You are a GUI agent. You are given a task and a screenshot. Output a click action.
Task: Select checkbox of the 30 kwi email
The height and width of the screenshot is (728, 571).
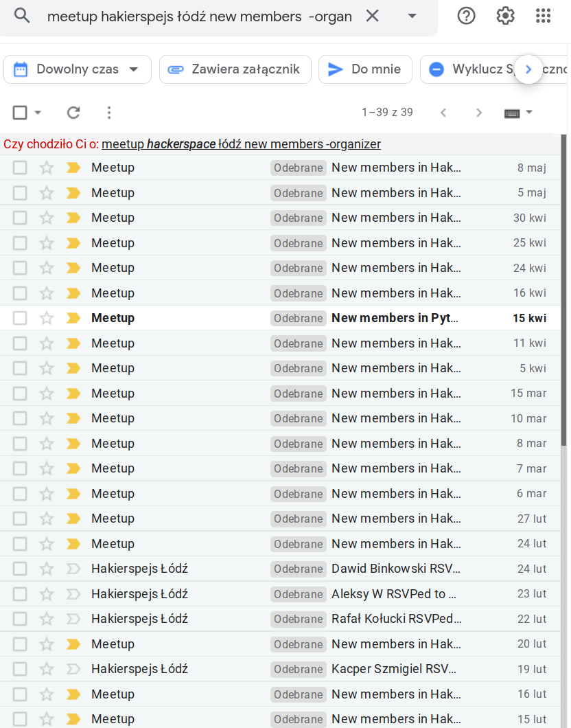tap(20, 218)
